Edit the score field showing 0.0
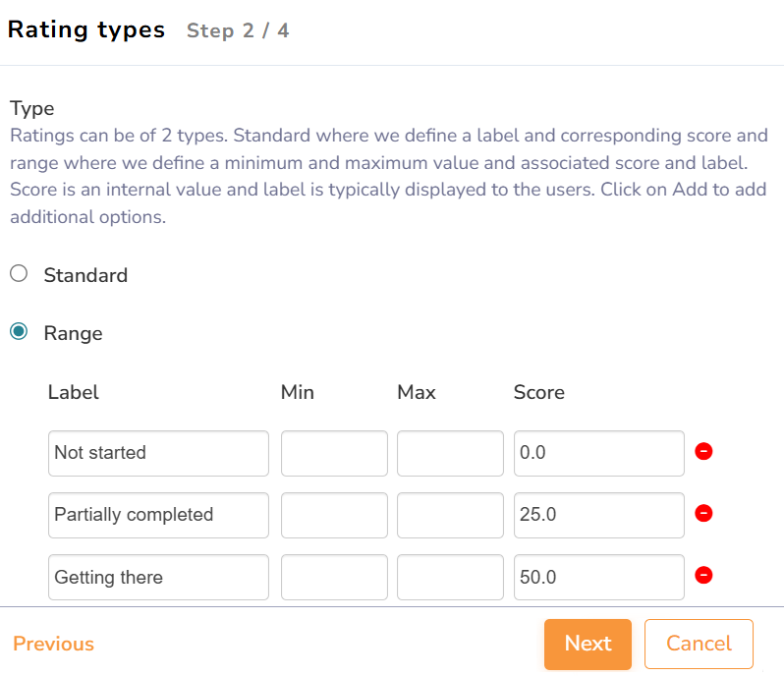The height and width of the screenshot is (676, 784). click(598, 453)
